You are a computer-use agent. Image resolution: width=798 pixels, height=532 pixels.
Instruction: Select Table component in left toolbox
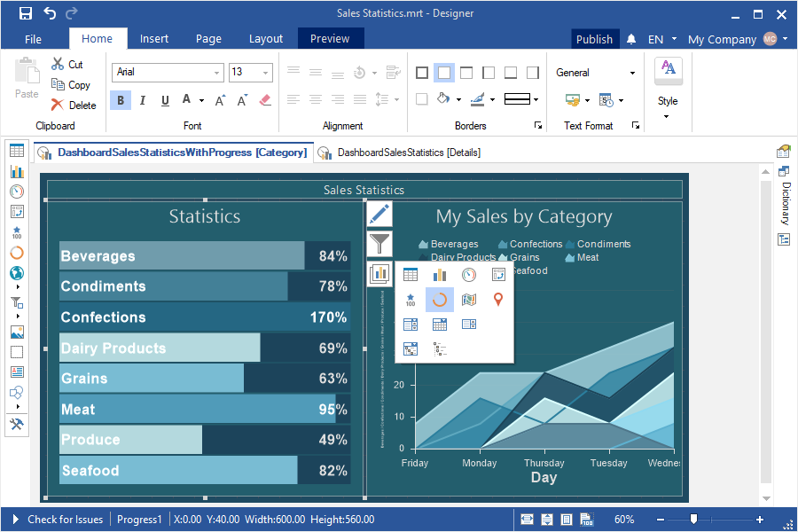(x=17, y=151)
